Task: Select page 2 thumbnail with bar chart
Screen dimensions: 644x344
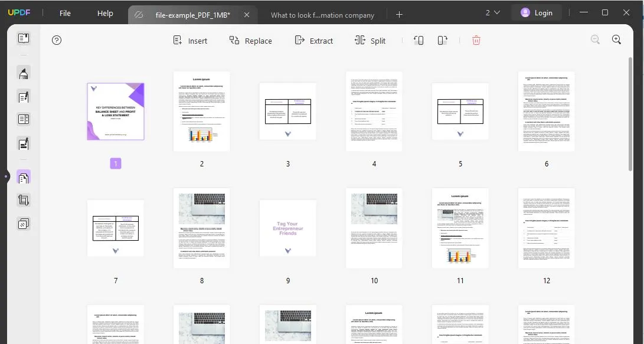Action: (202, 112)
